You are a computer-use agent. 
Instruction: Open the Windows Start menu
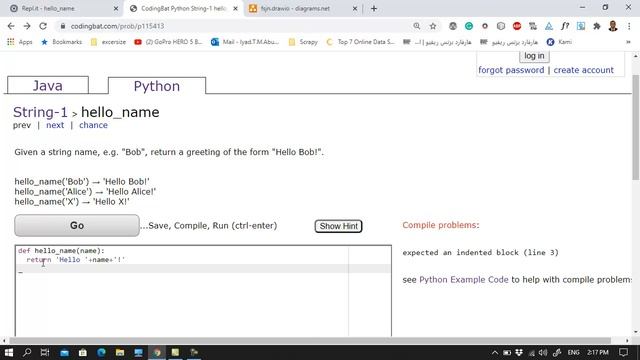[9, 352]
